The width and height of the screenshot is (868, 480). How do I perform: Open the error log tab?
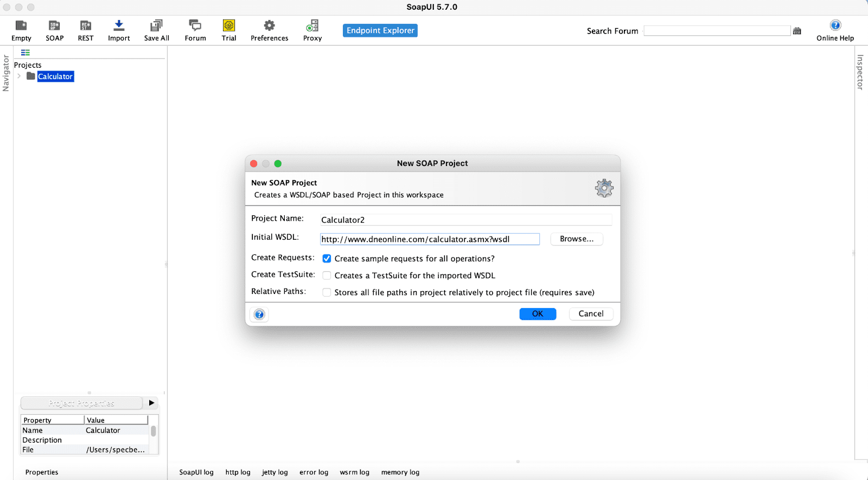point(314,472)
